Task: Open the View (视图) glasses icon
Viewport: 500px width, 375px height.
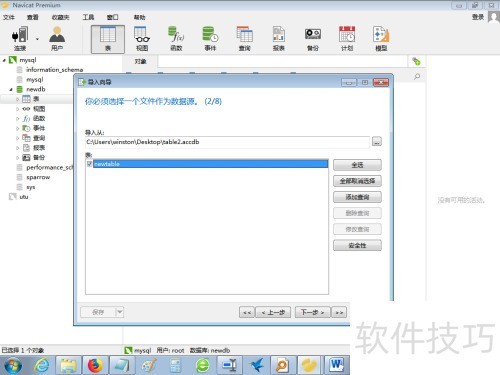Action: point(142,38)
